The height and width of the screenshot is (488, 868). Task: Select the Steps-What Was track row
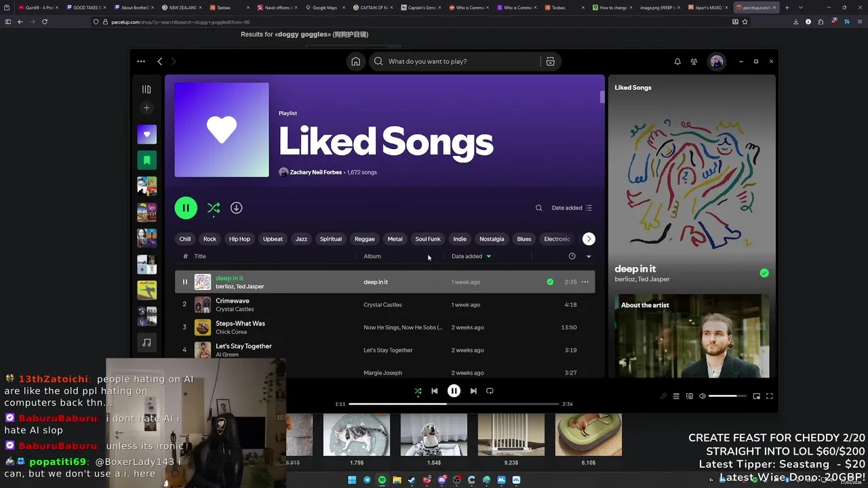click(384, 327)
